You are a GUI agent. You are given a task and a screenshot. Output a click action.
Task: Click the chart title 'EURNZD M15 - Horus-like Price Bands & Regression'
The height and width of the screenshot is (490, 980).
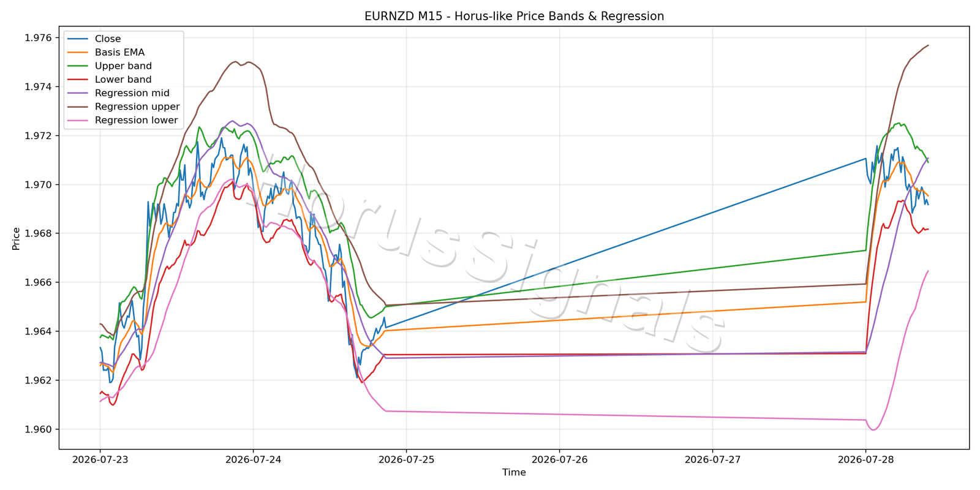click(x=514, y=17)
